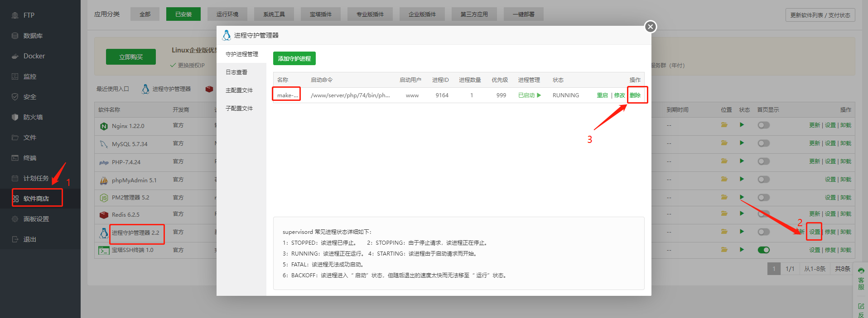Toggle 首页显示 switch for Nginx 1.22.0
Screen dimensions: 868x318
(x=763, y=125)
